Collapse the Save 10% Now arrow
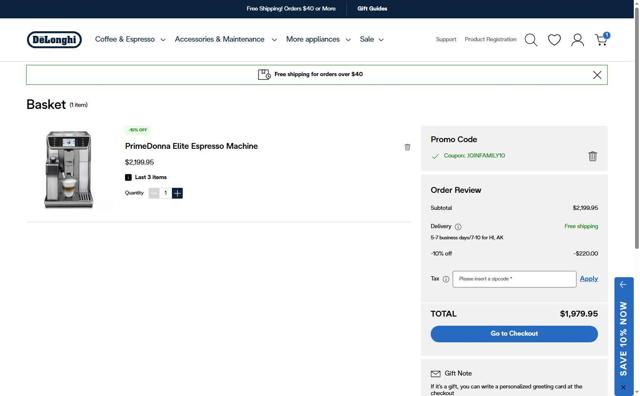This screenshot has height=396, width=640. [623, 285]
